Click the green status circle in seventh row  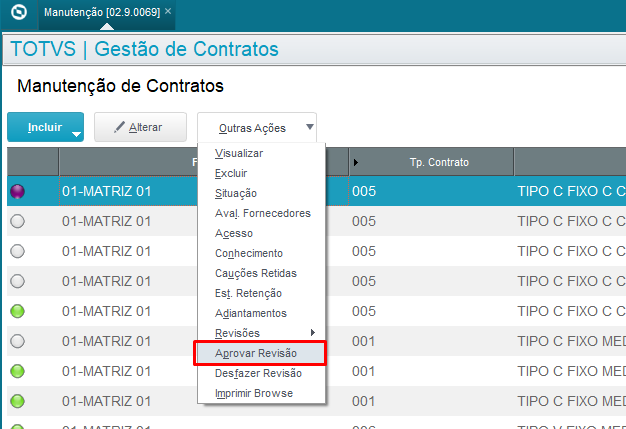pyautogui.click(x=18, y=371)
